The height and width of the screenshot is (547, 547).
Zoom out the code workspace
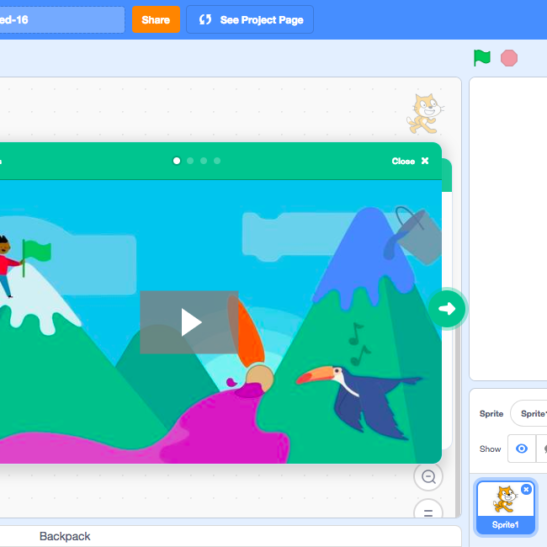[x=428, y=477]
